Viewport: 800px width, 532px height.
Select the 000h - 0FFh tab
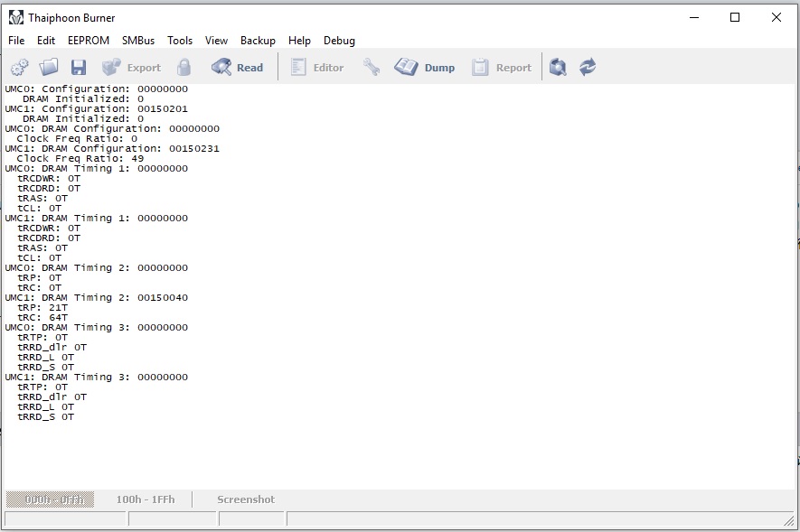50,499
